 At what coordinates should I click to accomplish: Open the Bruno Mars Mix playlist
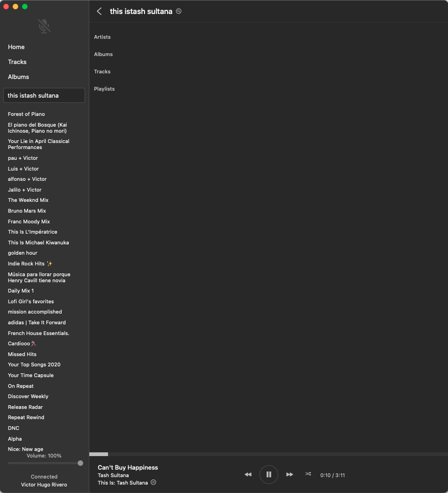[27, 211]
